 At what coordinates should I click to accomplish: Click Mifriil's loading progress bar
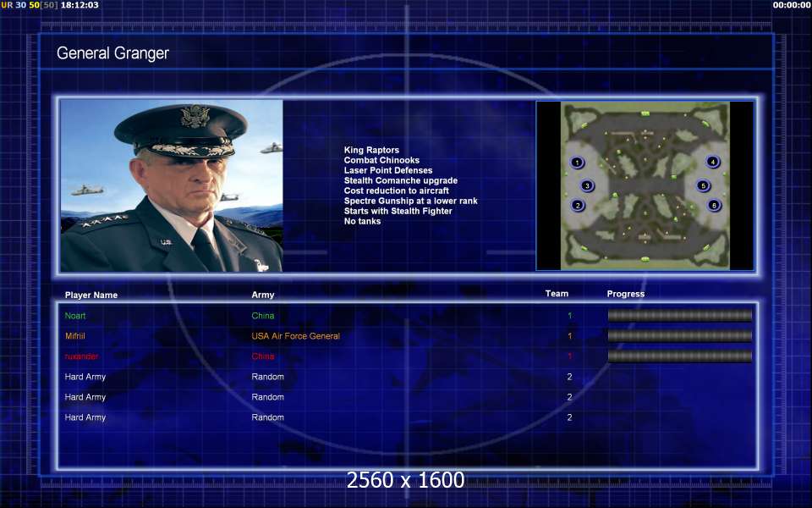tap(679, 335)
